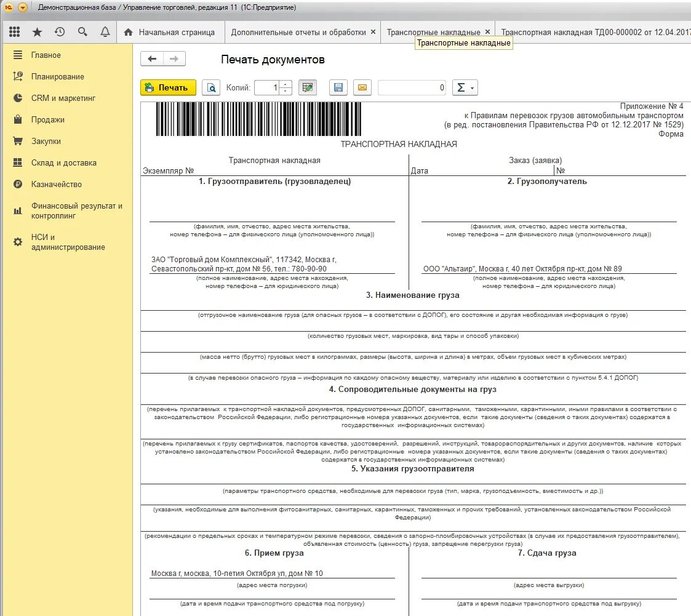
Task: Click Продажи shopping bag icon
Action: click(x=18, y=119)
